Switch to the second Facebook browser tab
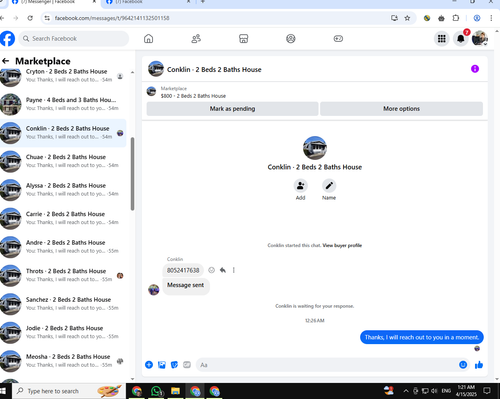500x399 pixels. (148, 3)
